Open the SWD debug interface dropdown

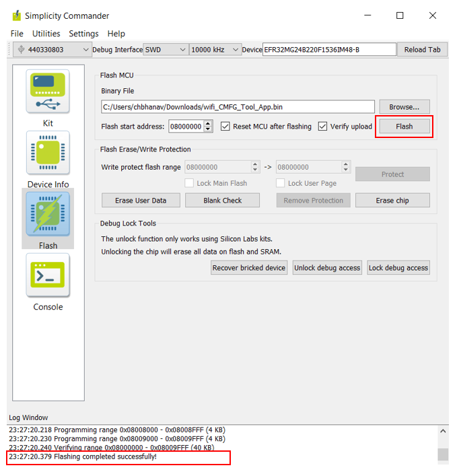[182, 49]
